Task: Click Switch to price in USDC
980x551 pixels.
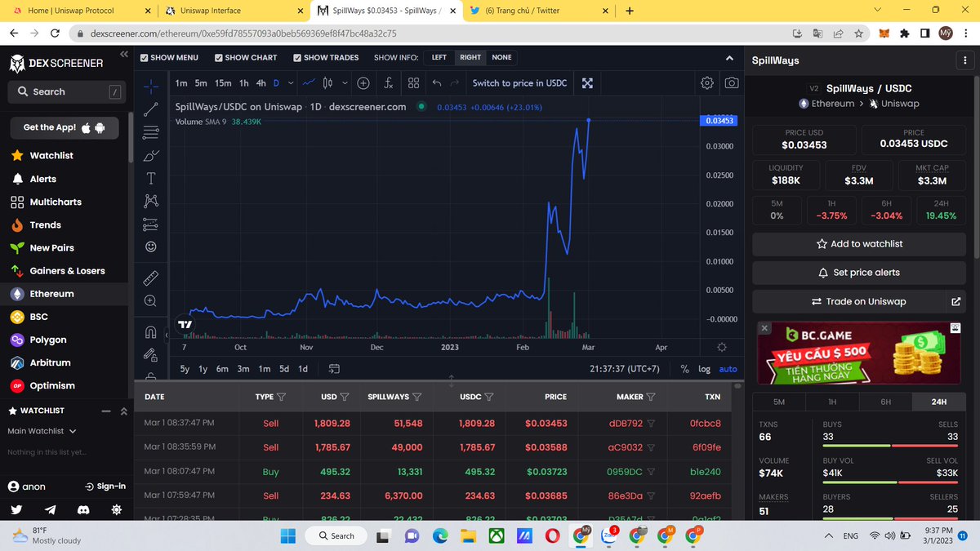Action: click(x=520, y=82)
